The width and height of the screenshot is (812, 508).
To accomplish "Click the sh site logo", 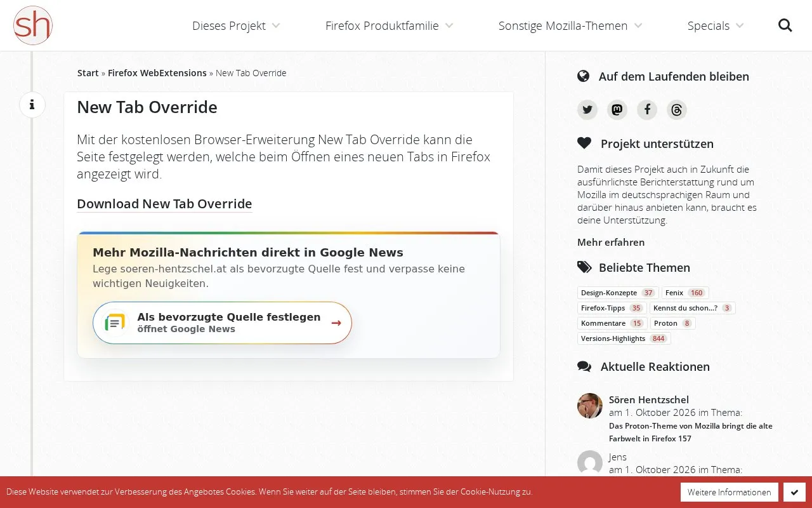I will (x=33, y=25).
